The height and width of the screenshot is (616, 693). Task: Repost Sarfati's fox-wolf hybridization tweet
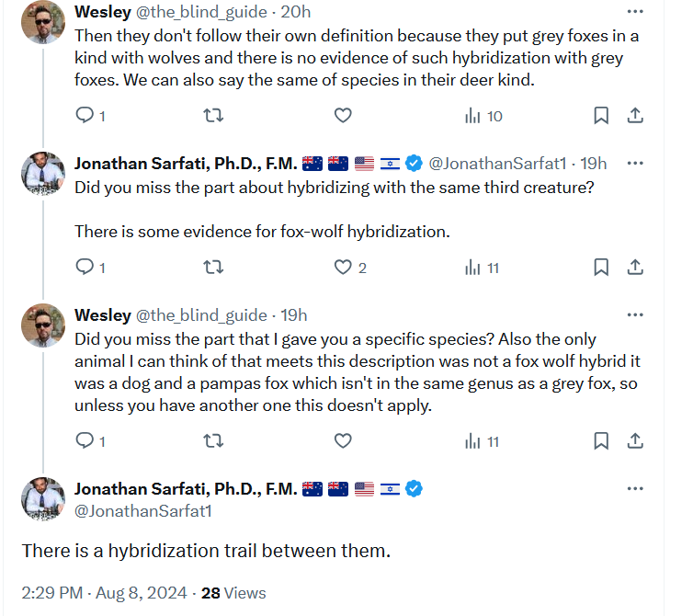click(x=212, y=268)
